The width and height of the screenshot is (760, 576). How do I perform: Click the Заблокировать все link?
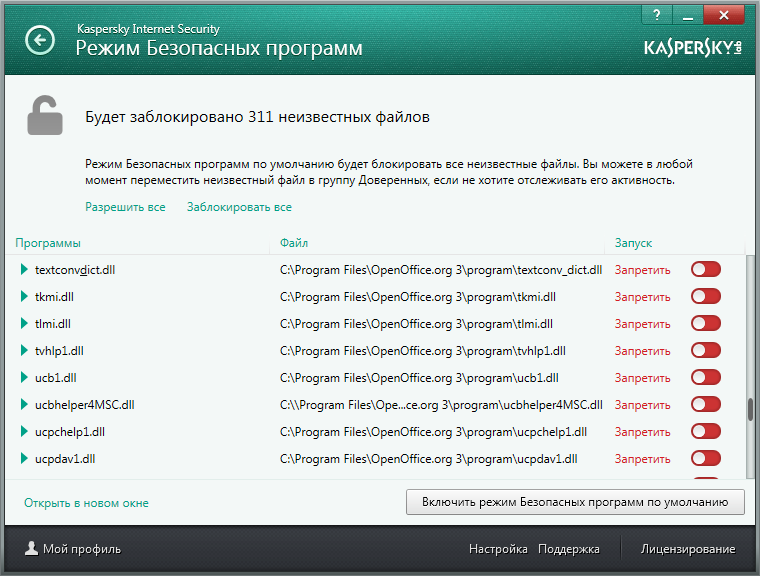pyautogui.click(x=239, y=207)
